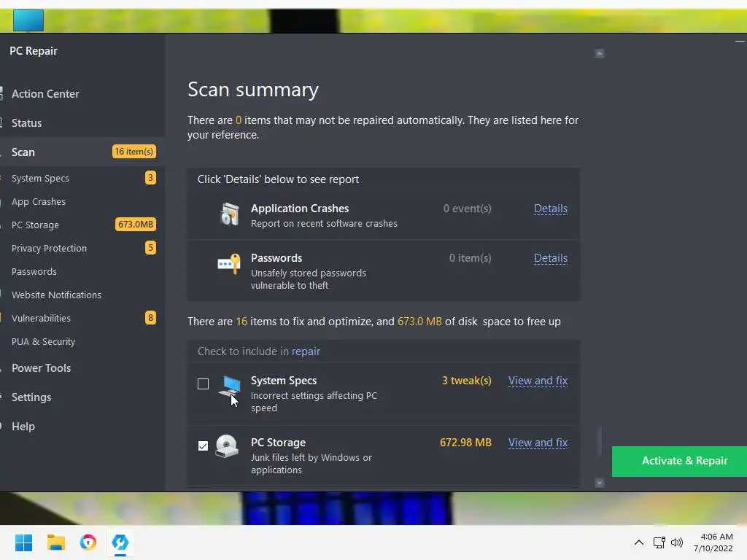Click the Scan summary heading
This screenshot has height=560, width=747.
click(x=253, y=90)
